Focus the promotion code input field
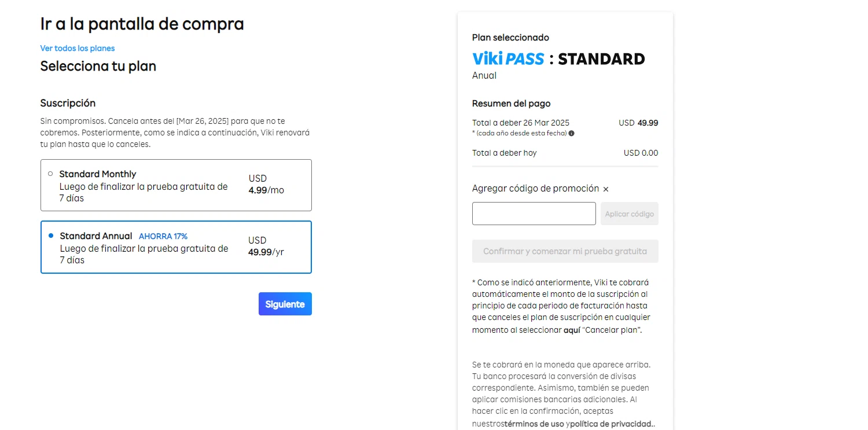The image size is (868, 430). tap(534, 214)
